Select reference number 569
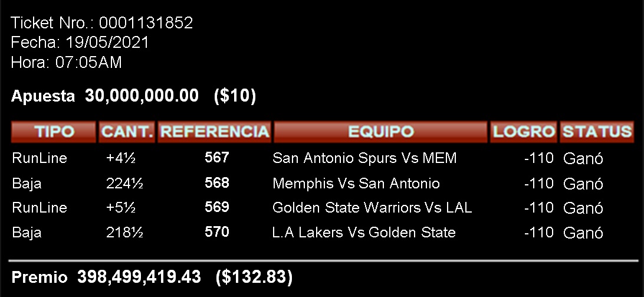 coord(217,207)
